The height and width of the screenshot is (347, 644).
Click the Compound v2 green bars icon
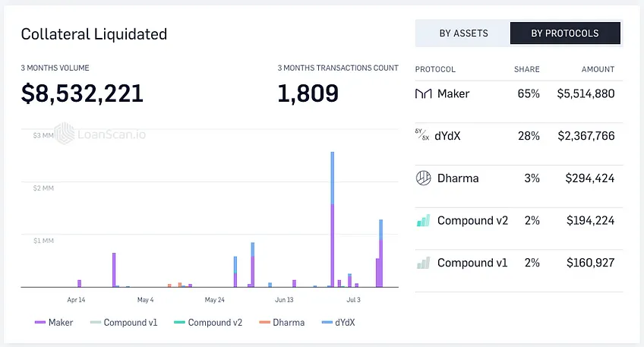tap(423, 220)
